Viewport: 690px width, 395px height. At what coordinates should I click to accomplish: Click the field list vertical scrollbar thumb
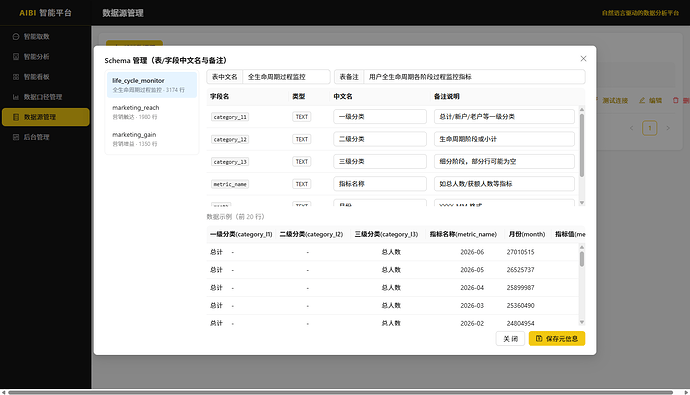(582, 145)
